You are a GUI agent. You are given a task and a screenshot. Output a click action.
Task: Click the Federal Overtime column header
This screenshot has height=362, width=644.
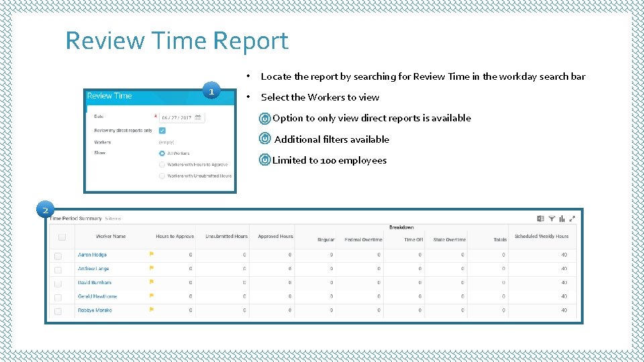pyautogui.click(x=364, y=240)
